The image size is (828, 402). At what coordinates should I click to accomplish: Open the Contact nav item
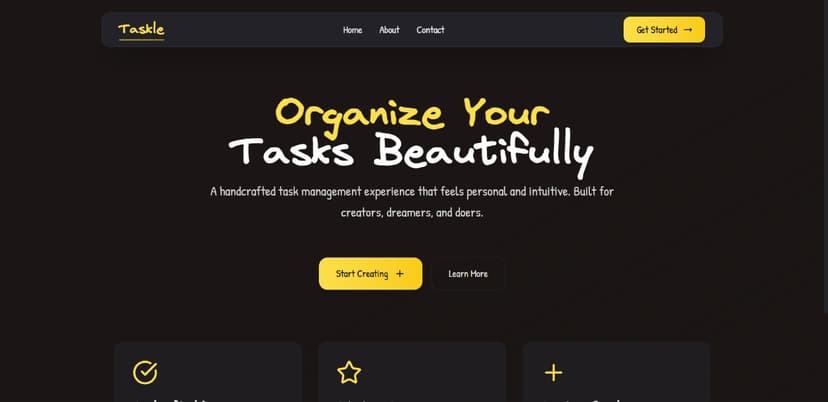[430, 30]
